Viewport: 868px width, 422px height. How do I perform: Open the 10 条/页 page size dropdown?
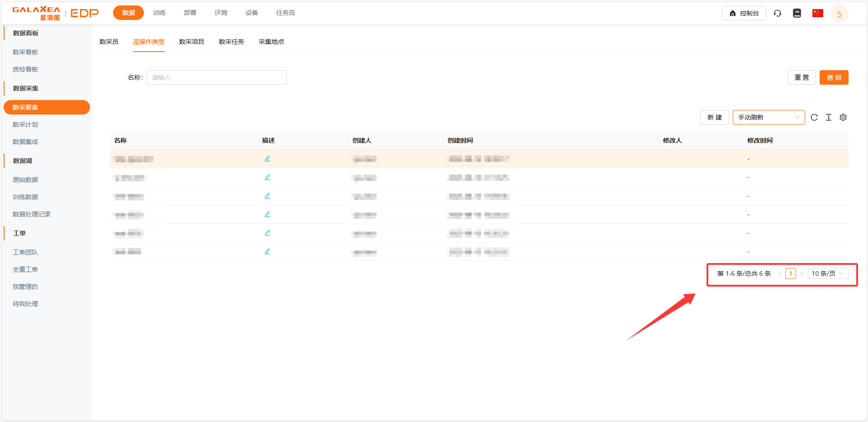tap(827, 273)
